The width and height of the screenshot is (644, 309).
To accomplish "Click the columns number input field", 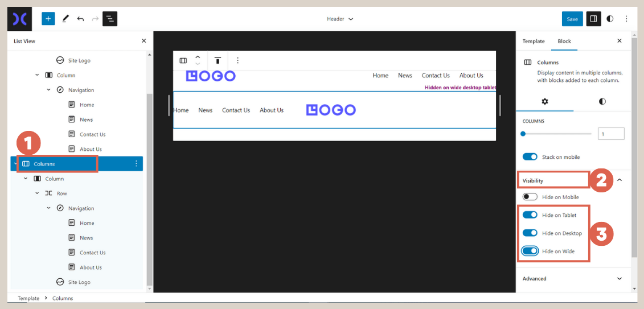I will click(610, 134).
